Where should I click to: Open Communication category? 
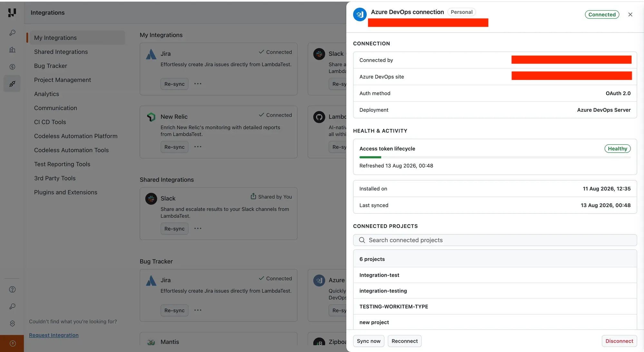[55, 108]
